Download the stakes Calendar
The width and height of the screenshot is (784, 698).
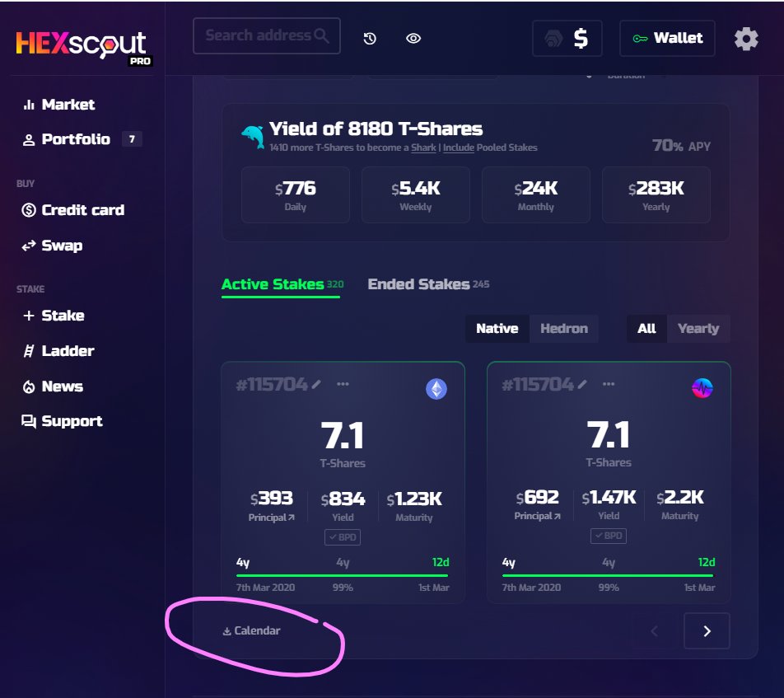pos(251,630)
